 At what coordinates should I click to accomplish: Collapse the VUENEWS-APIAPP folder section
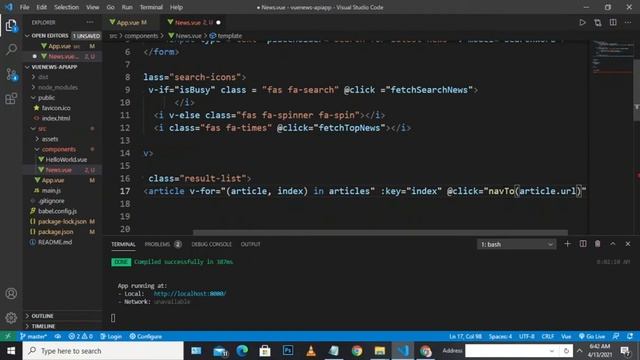click(x=62, y=67)
